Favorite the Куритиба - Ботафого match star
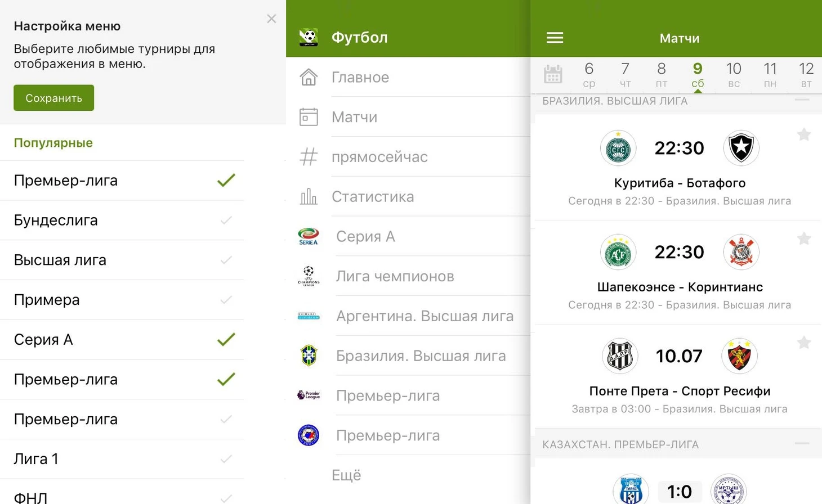Viewport: 822px width, 504px height. point(803,134)
